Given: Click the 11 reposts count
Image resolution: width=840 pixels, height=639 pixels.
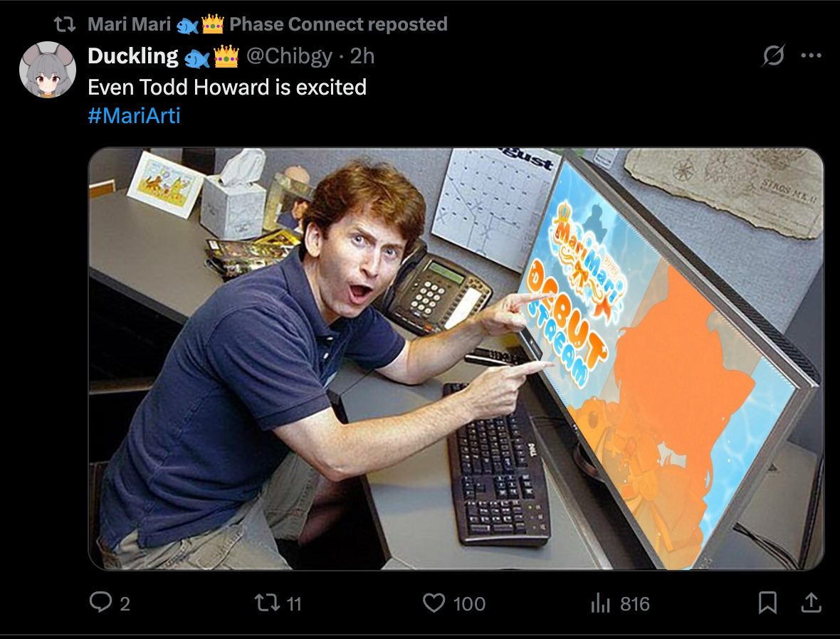Looking at the screenshot, I should coord(294,604).
